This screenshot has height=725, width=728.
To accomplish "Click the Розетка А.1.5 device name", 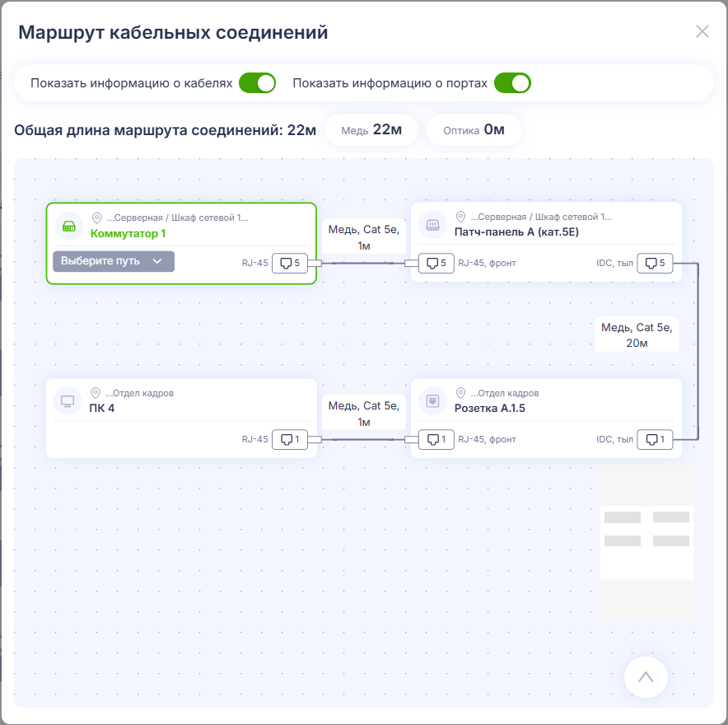I will [489, 409].
